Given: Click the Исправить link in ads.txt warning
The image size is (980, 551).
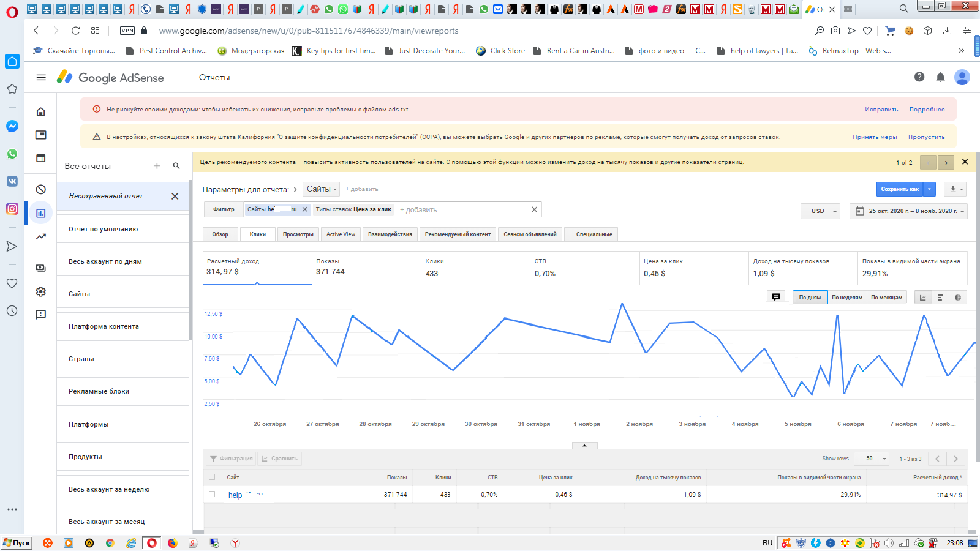Looking at the screenshot, I should click(881, 110).
